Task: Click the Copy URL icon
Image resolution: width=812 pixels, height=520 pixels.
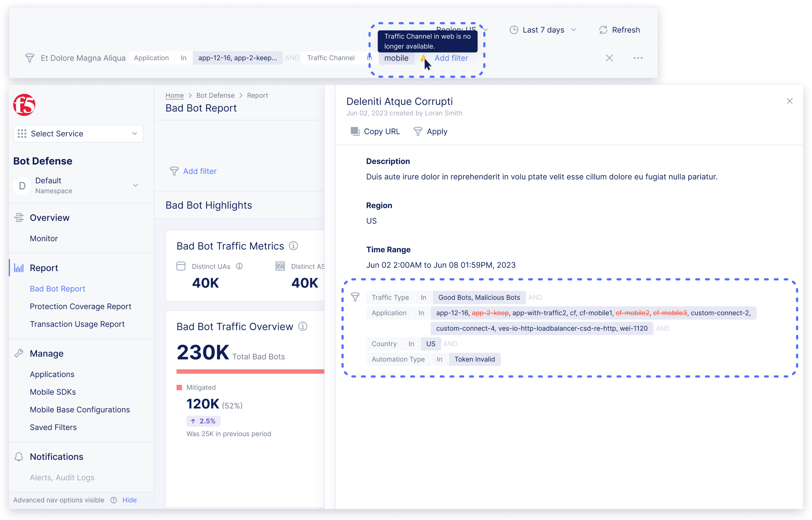Action: point(355,131)
